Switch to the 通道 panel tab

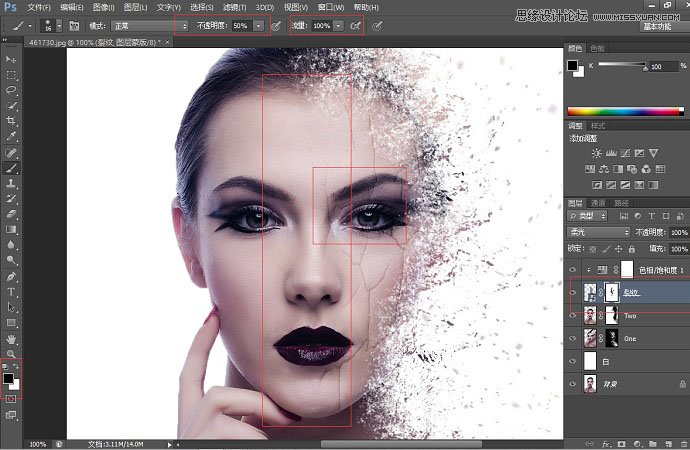coord(599,203)
